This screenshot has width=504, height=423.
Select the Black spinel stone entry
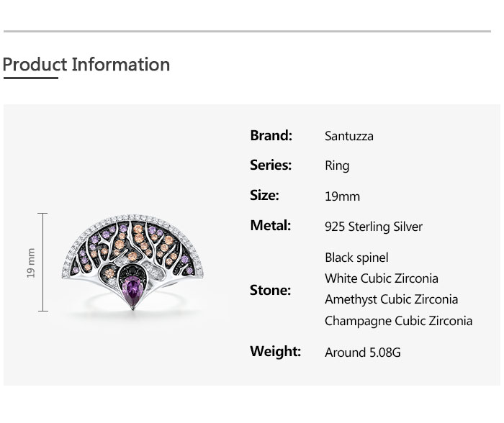point(356,258)
